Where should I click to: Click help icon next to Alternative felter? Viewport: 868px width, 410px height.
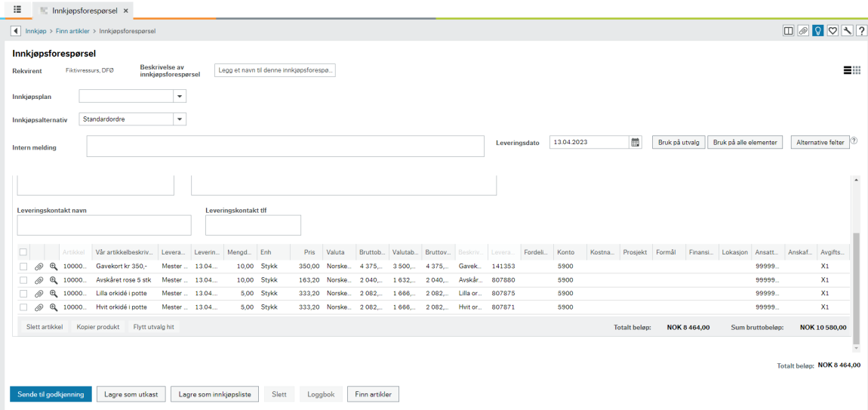[854, 140]
